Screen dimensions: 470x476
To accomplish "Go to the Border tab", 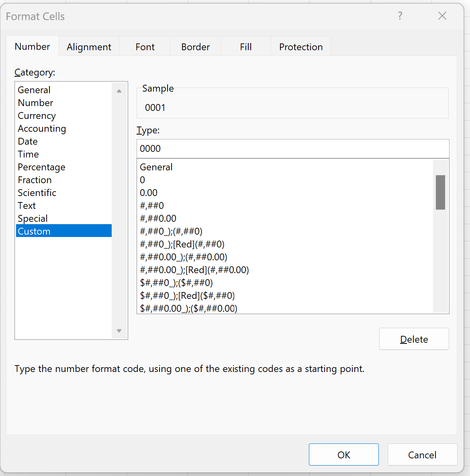I will pos(195,47).
